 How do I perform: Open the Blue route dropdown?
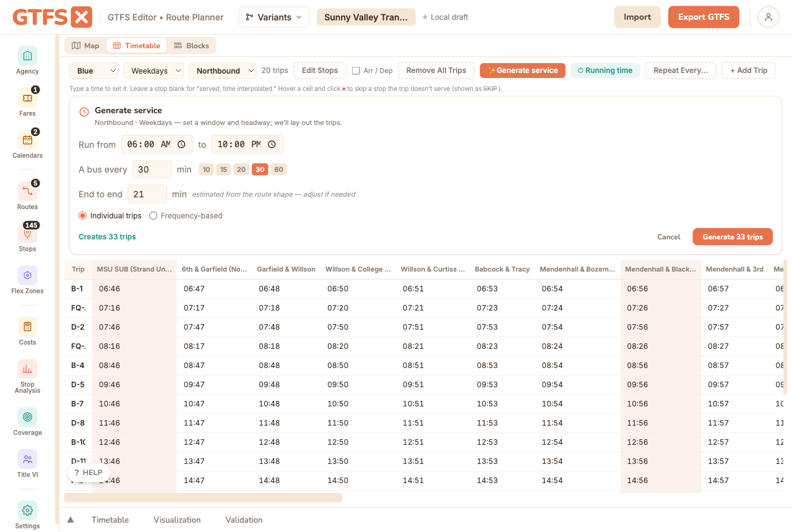[93, 71]
